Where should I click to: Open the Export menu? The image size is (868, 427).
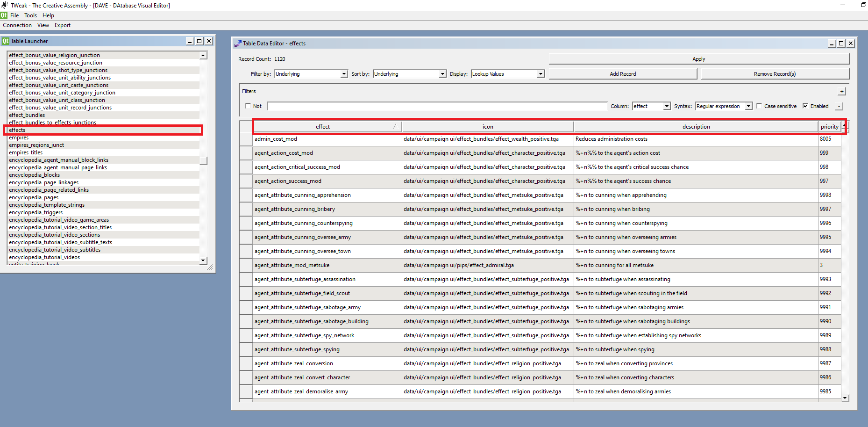click(x=63, y=25)
